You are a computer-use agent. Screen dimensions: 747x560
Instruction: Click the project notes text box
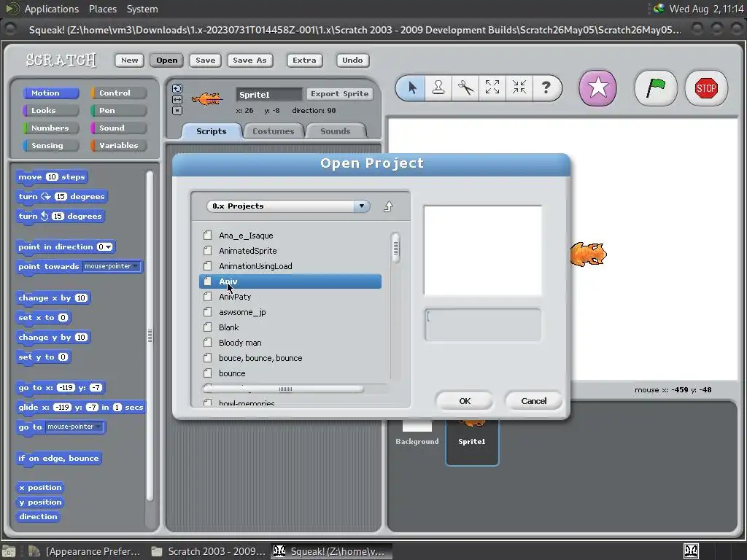[483, 324]
